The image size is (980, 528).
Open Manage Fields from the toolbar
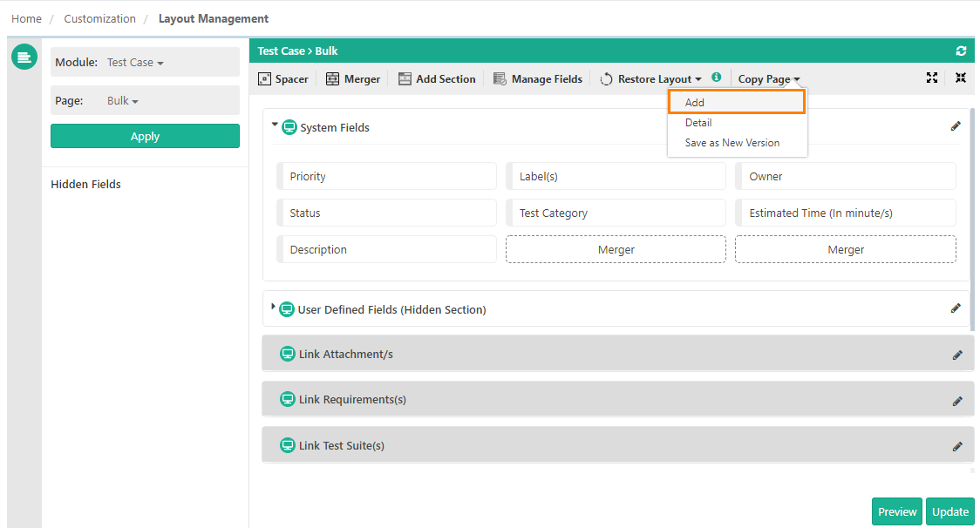pos(500,78)
